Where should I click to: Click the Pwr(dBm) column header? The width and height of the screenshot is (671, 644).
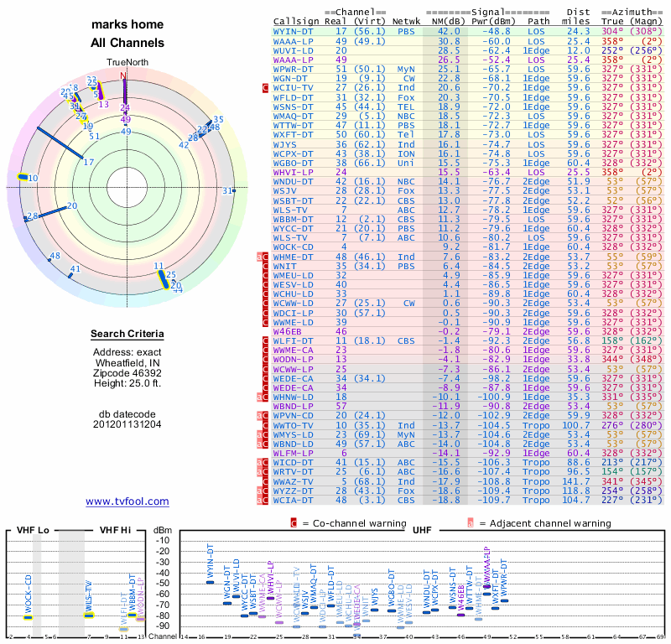pos(493,22)
